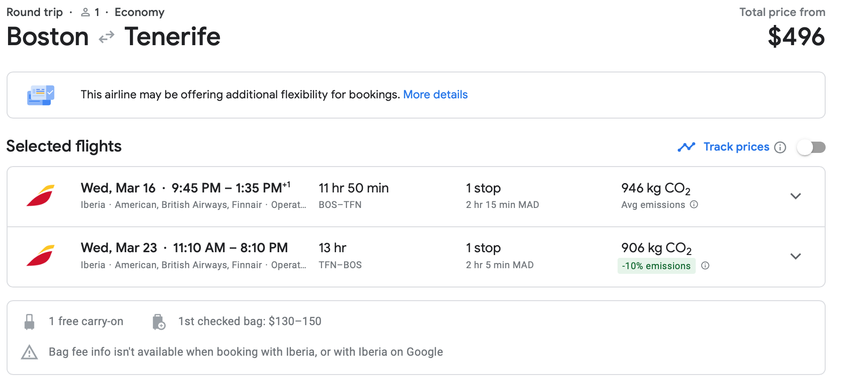868x383 pixels.
Task: Expand the Wed, Mar 23 flight details
Action: pos(796,256)
